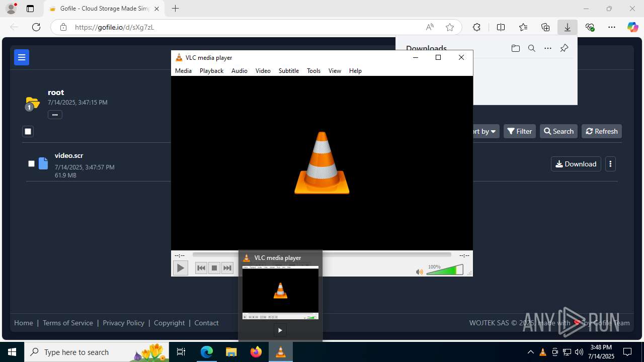This screenshot has width=644, height=362.
Task: Open Edge Settings and more menu
Action: (612, 27)
